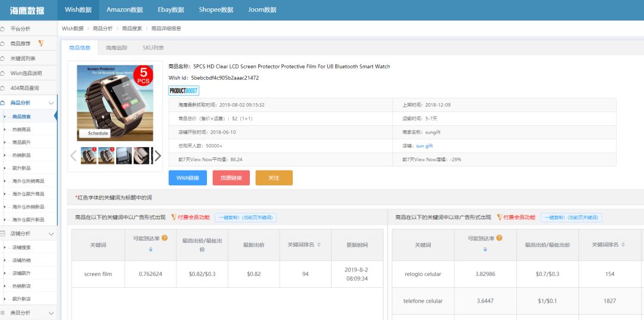Click the icon beside 404商品查询 in the sidebar

(x=3, y=88)
